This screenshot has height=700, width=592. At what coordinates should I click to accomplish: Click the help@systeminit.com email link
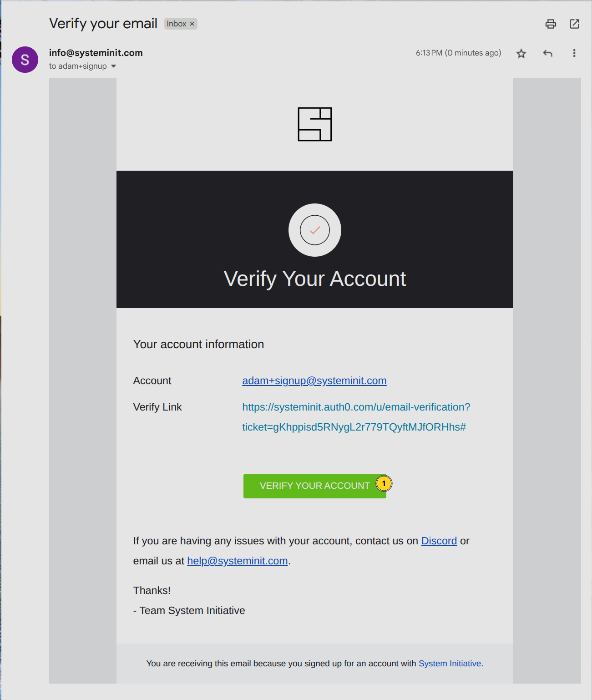[237, 561]
